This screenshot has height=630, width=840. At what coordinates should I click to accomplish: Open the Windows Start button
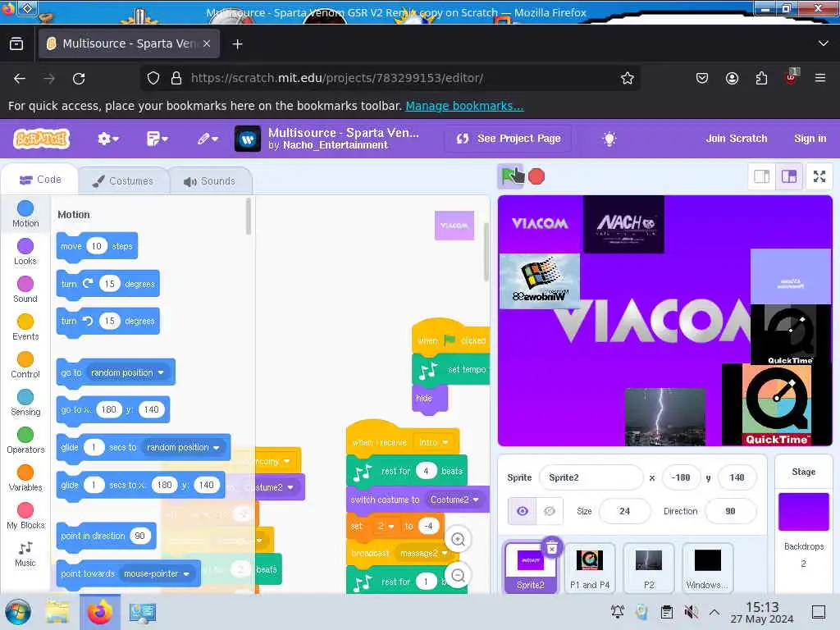[x=18, y=612]
